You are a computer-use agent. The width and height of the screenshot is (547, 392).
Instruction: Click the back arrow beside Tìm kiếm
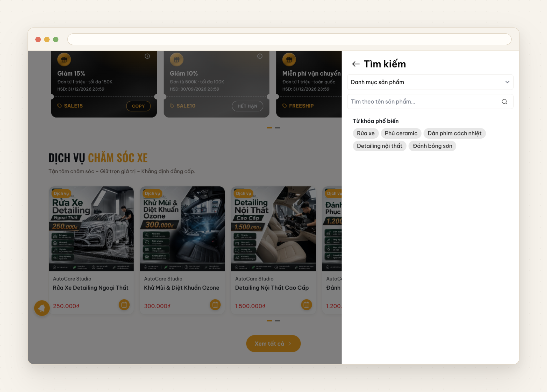click(356, 64)
